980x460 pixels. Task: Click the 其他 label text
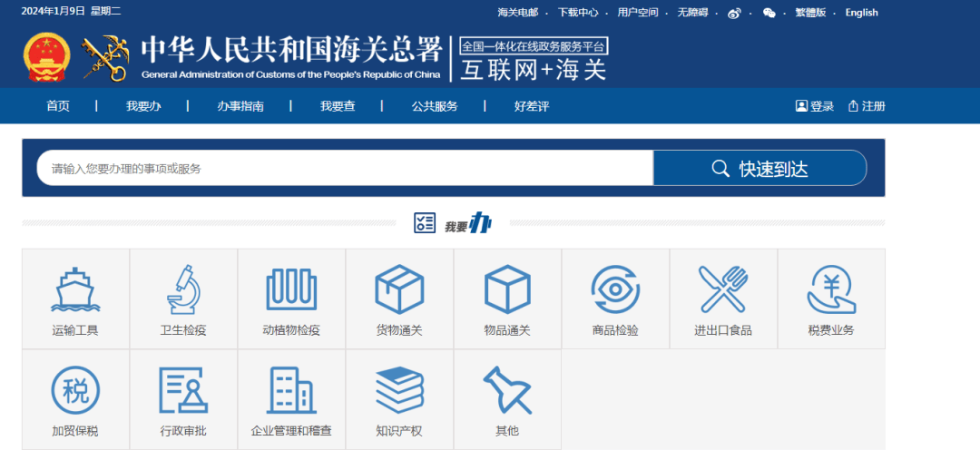click(507, 431)
